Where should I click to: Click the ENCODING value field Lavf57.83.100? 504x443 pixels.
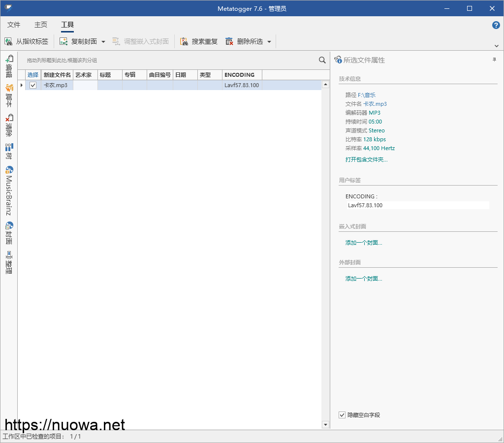coord(417,205)
